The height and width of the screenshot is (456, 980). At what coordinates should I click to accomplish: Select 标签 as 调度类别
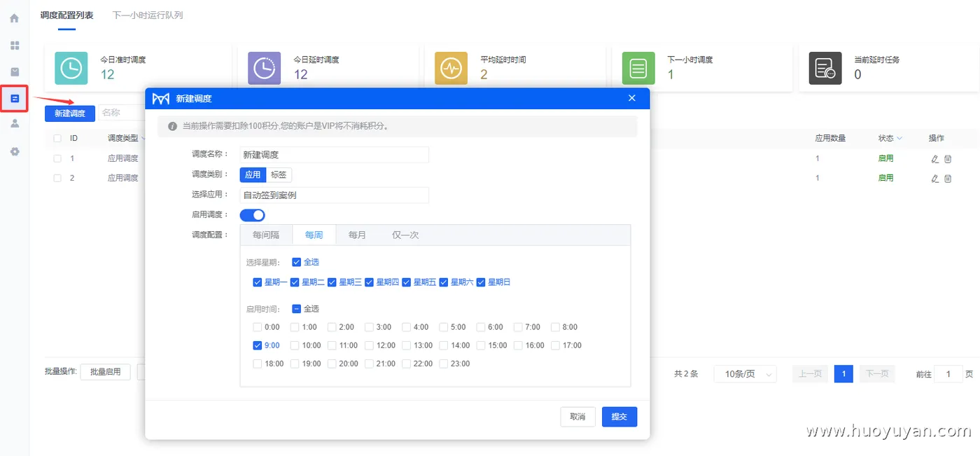279,175
